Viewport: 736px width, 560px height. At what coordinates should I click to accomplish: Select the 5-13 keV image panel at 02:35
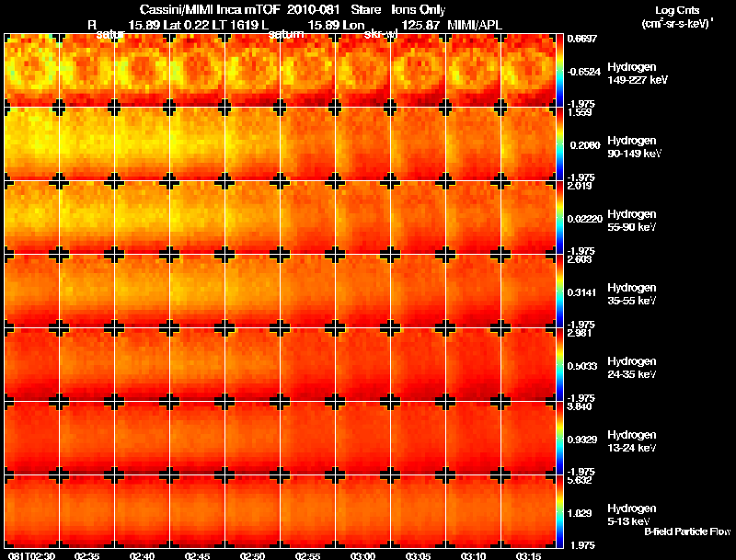[x=86, y=512]
